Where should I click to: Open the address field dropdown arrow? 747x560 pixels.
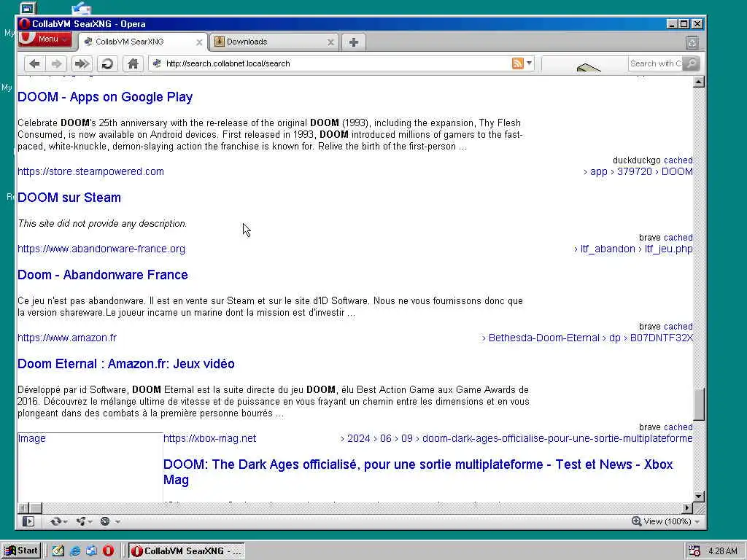coord(530,63)
